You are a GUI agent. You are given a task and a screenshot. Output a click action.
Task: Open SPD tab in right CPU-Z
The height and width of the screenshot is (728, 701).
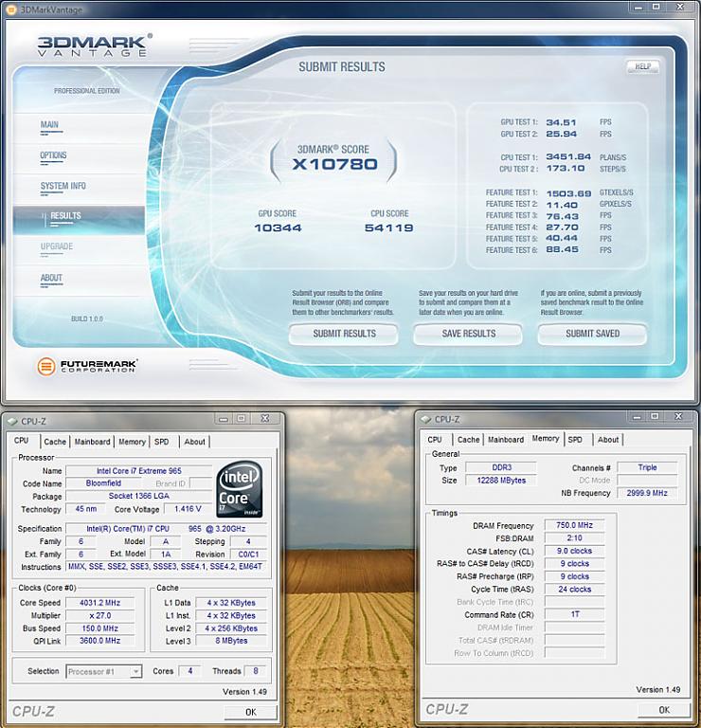click(x=575, y=439)
